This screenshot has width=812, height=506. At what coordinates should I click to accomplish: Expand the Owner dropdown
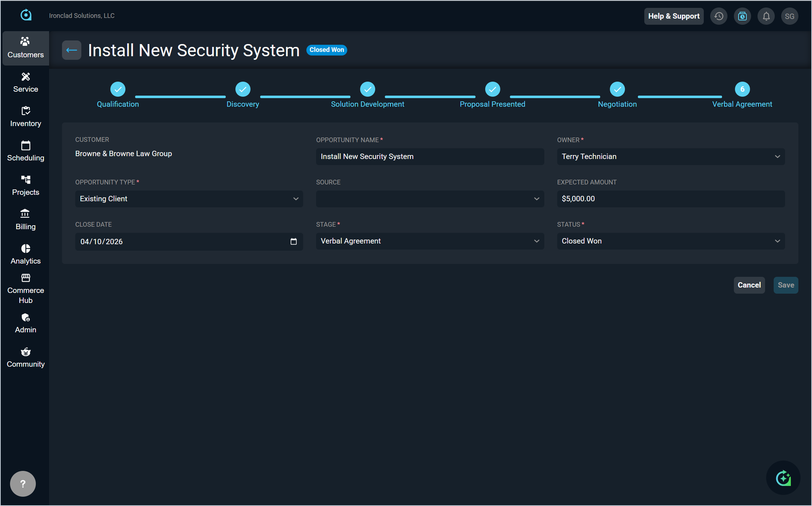point(670,156)
